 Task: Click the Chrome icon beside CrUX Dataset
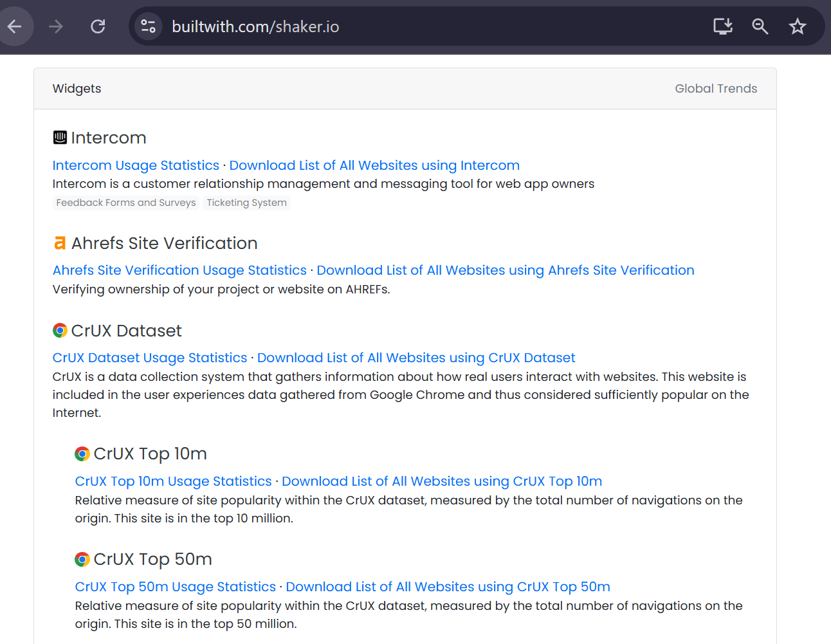[60, 331]
